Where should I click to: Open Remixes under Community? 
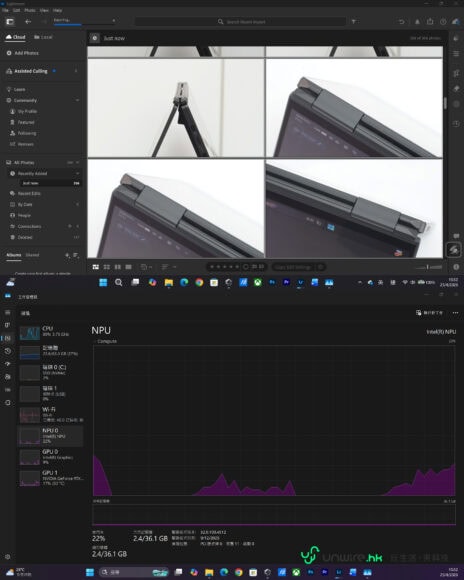pyautogui.click(x=22, y=144)
